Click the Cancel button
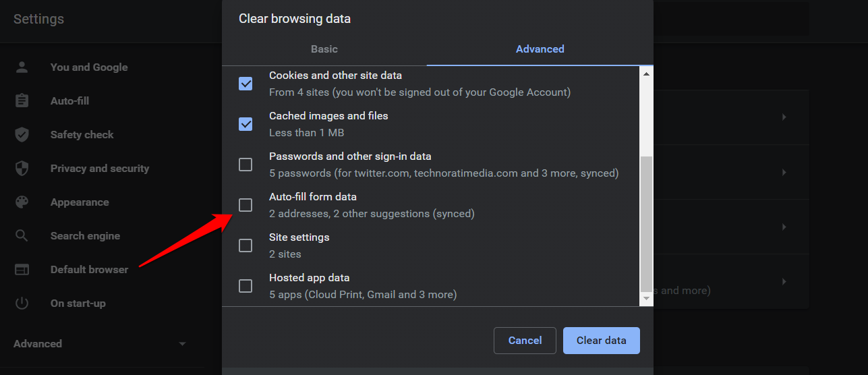868x375 pixels. (x=525, y=341)
